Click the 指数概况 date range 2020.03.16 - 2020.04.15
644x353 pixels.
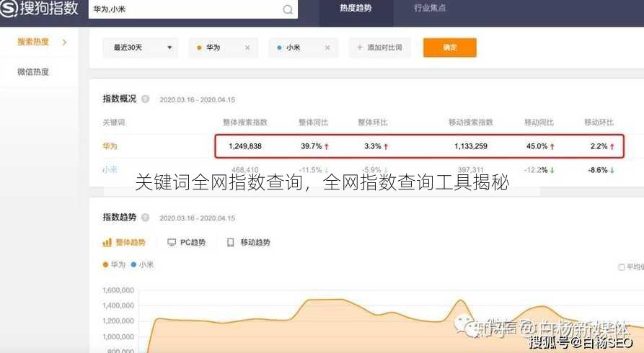pos(197,99)
